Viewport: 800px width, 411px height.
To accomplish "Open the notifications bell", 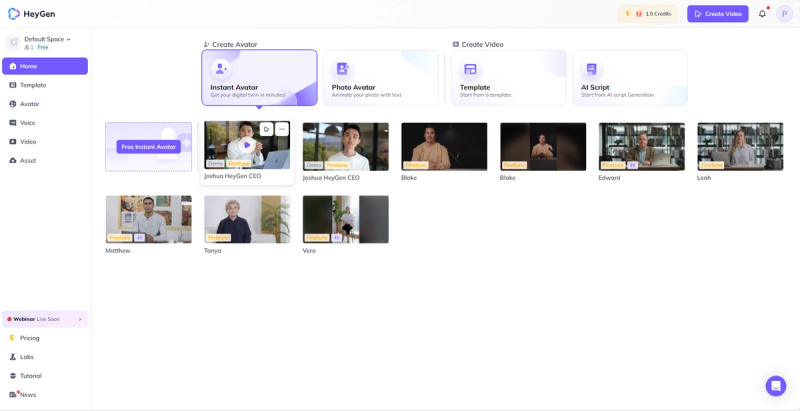I will [x=762, y=14].
